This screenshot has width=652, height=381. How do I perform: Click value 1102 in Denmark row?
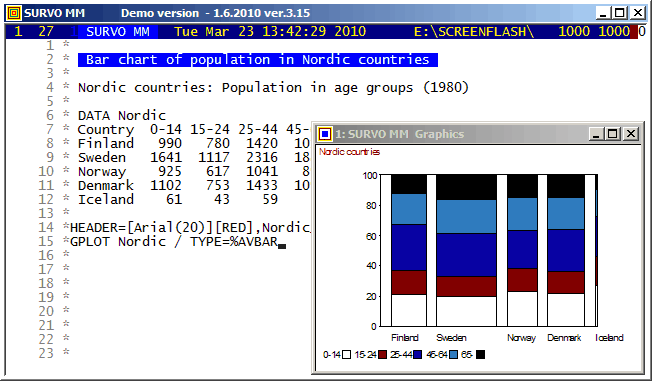click(x=166, y=185)
